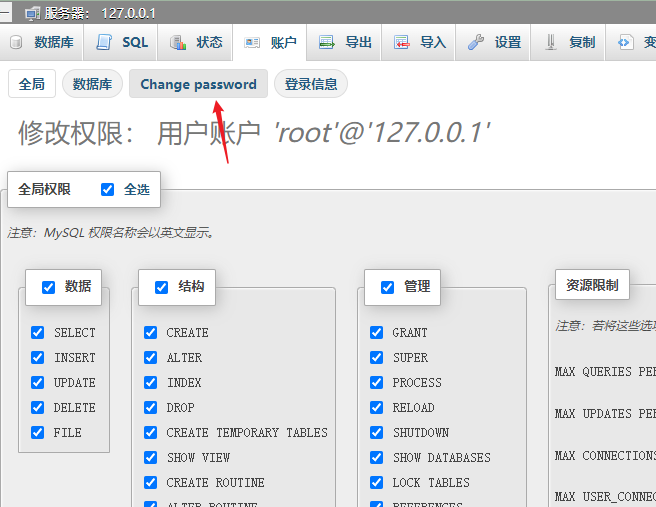The width and height of the screenshot is (656, 507).
Task: Click the status chart icon
Action: click(178, 42)
